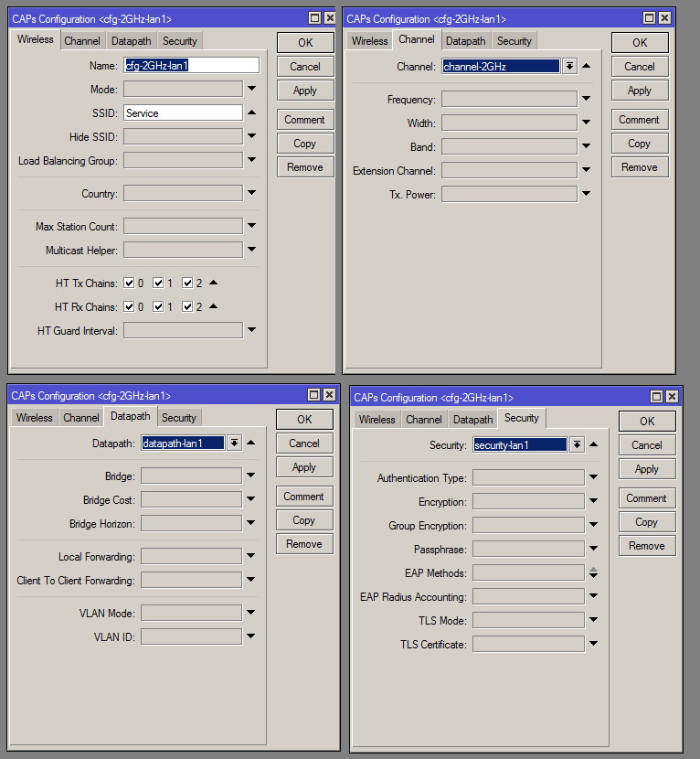Expand the Width field
The width and height of the screenshot is (700, 759).
point(587,122)
